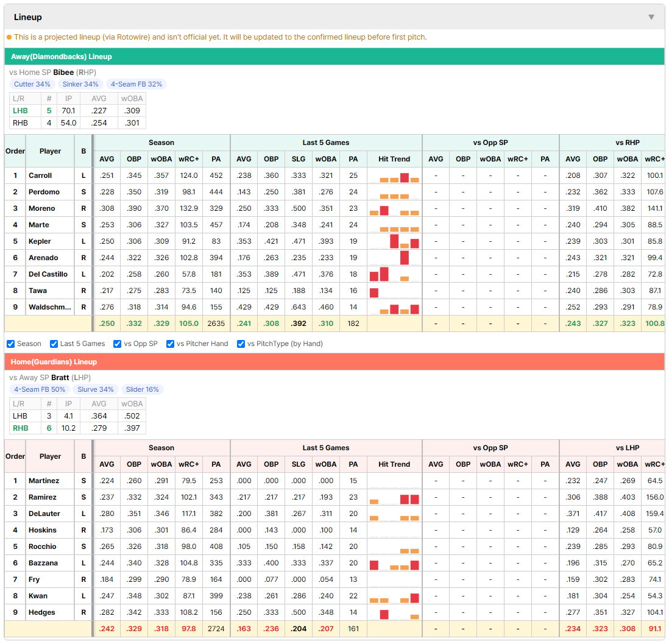Open player Bazzana in Guardians lineup
The width and height of the screenshot is (669, 644).
(x=43, y=564)
